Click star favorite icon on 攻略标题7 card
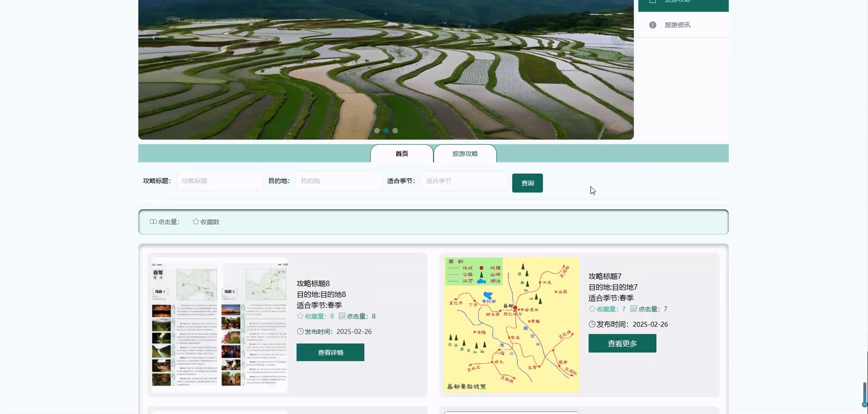The height and width of the screenshot is (414, 868). pos(592,309)
